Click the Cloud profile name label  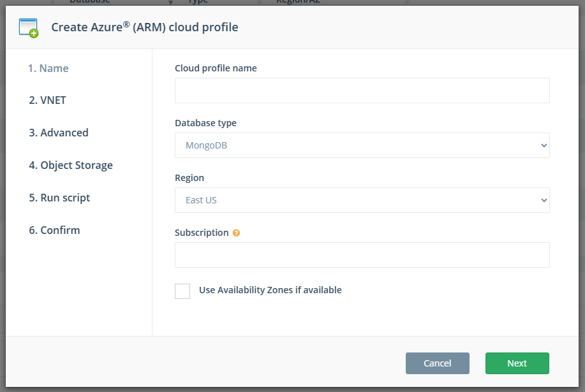pos(216,68)
